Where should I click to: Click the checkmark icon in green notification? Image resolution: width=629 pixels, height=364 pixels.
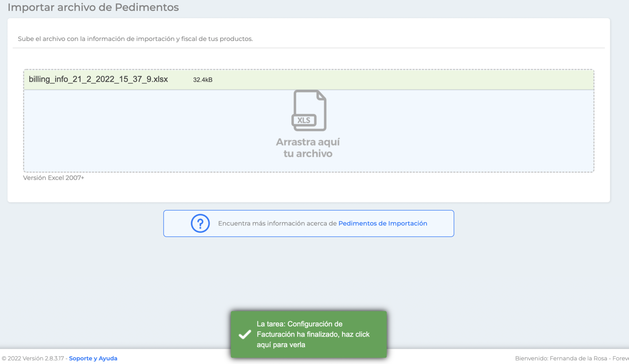click(x=245, y=334)
